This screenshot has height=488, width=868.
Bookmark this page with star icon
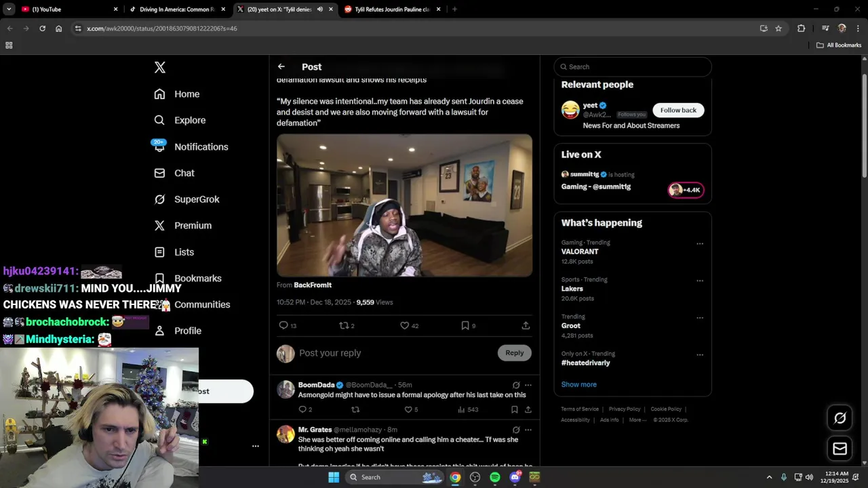[778, 28]
